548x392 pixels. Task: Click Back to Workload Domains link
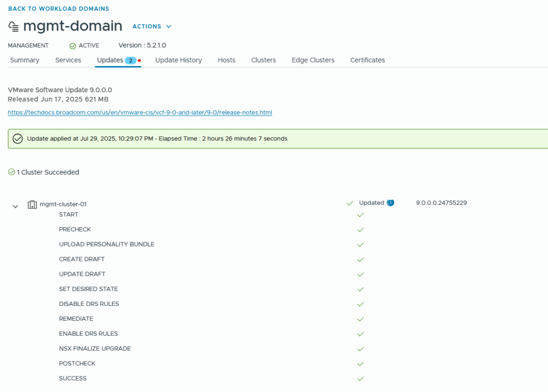(58, 9)
